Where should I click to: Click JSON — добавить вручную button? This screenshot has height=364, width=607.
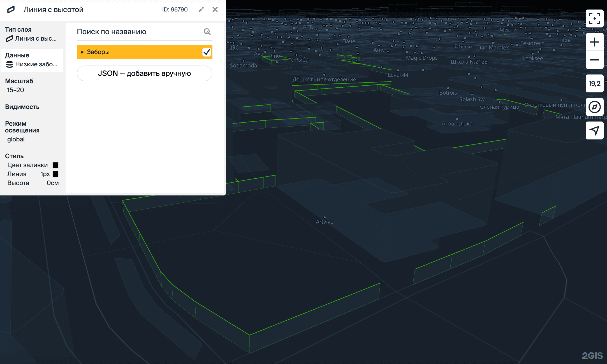144,73
